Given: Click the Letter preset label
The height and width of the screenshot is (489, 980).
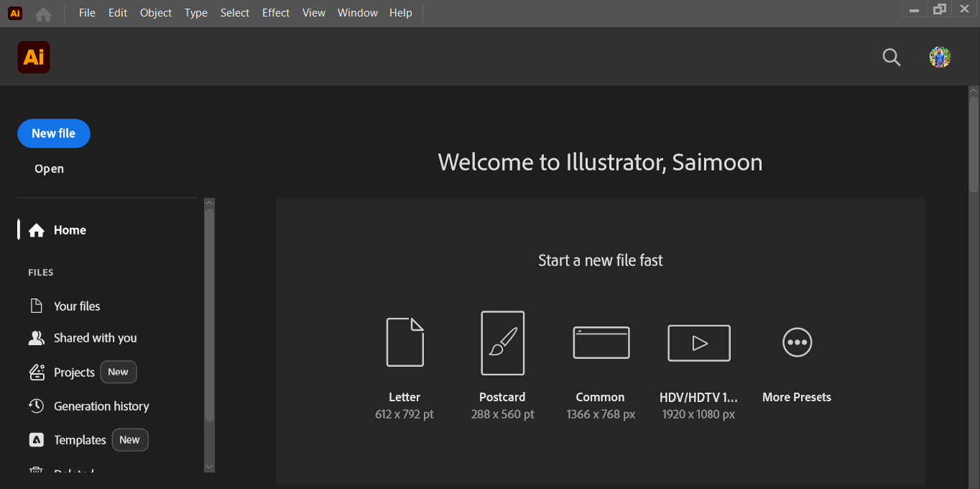Looking at the screenshot, I should pyautogui.click(x=405, y=397).
